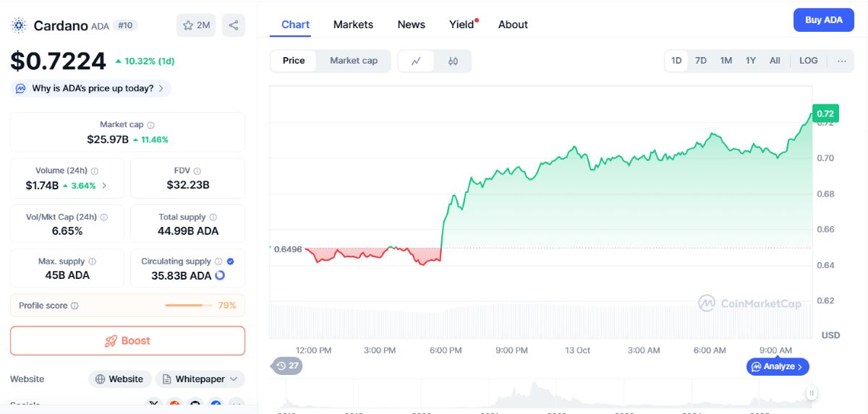Image resolution: width=868 pixels, height=414 pixels.
Task: Open the Website link button
Action: (120, 379)
